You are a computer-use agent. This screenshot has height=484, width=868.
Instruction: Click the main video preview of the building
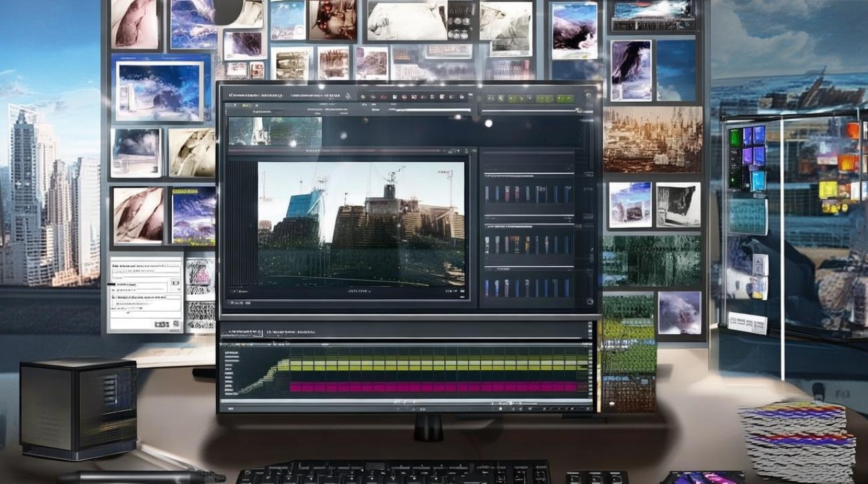tap(361, 224)
